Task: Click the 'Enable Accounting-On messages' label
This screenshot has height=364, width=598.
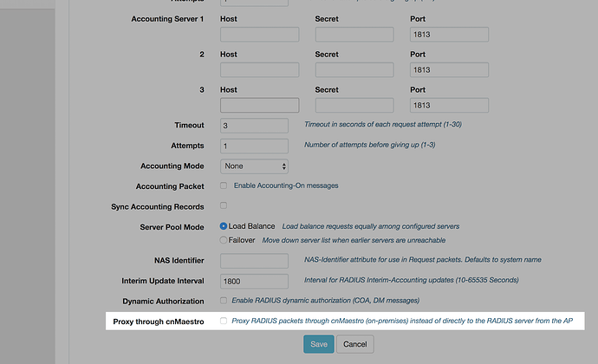Action: tap(286, 185)
